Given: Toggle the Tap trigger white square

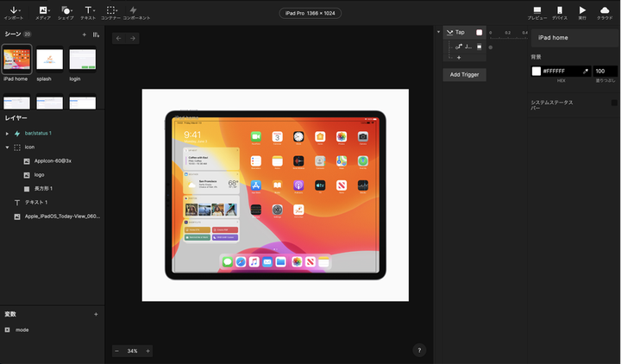Looking at the screenshot, I should (x=480, y=33).
